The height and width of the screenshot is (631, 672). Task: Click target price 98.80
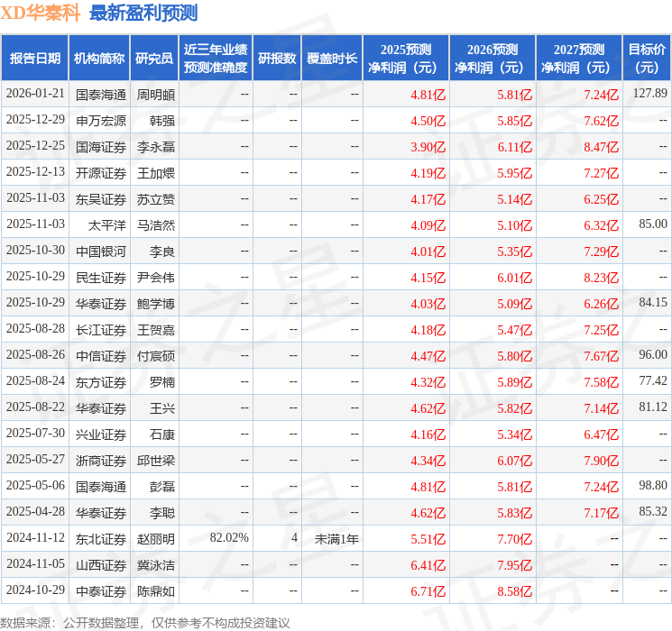(653, 485)
